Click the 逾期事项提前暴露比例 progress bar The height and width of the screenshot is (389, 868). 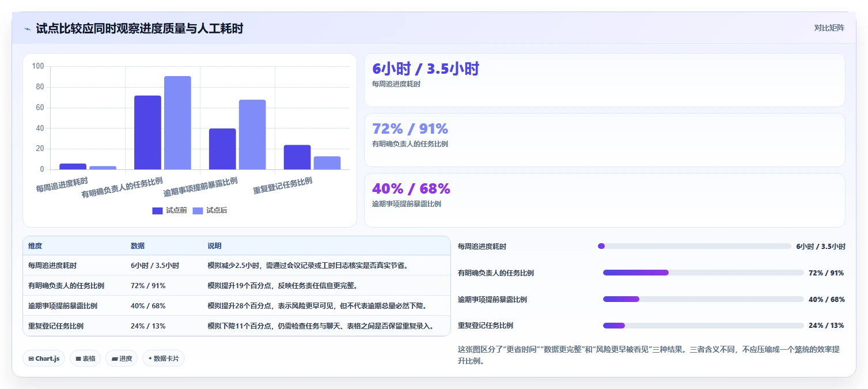pos(703,299)
